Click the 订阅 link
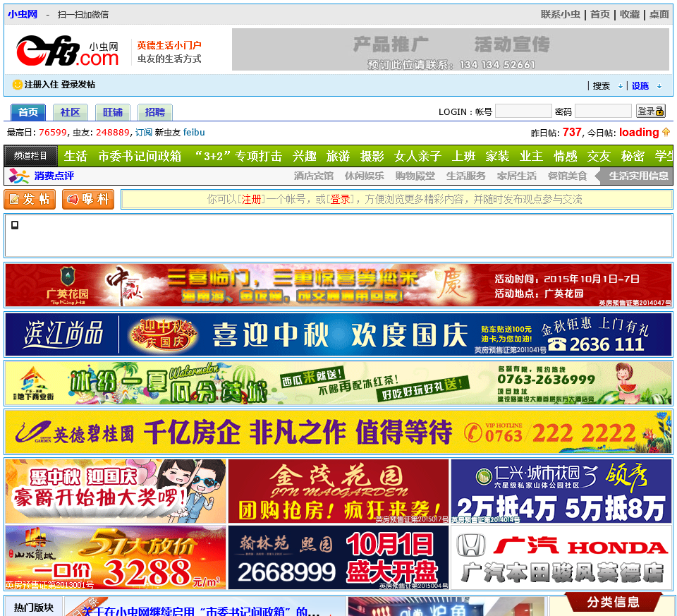Image resolution: width=677 pixels, height=616 pixels. 144,132
